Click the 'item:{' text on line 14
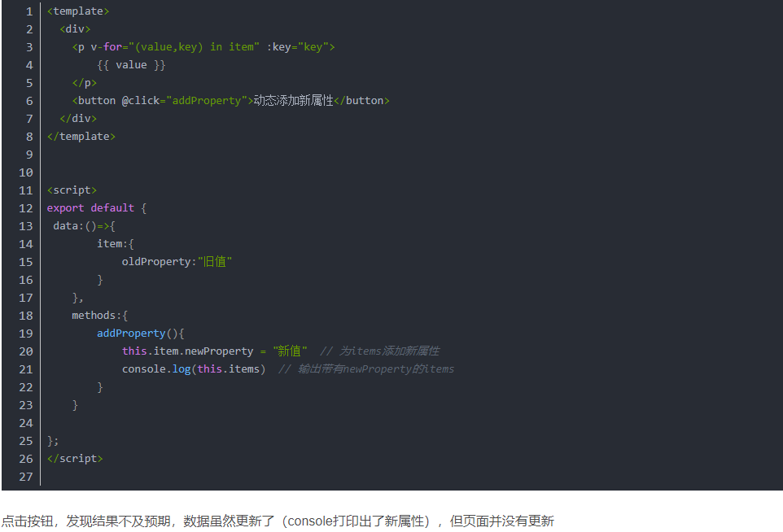 pos(116,244)
